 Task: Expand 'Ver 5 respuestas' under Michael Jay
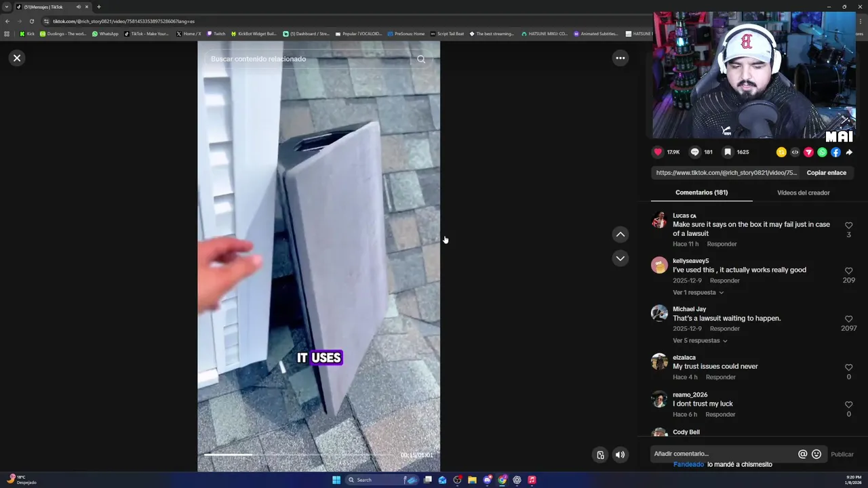(700, 341)
